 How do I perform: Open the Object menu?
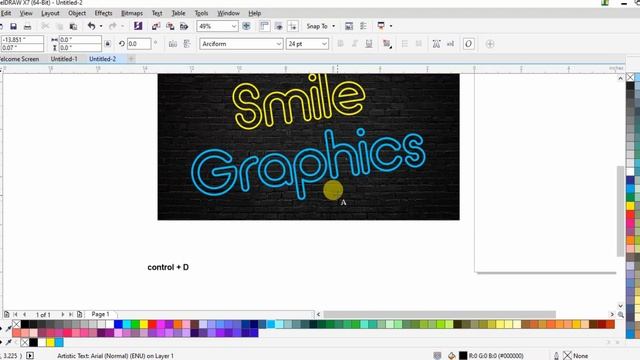tap(77, 13)
